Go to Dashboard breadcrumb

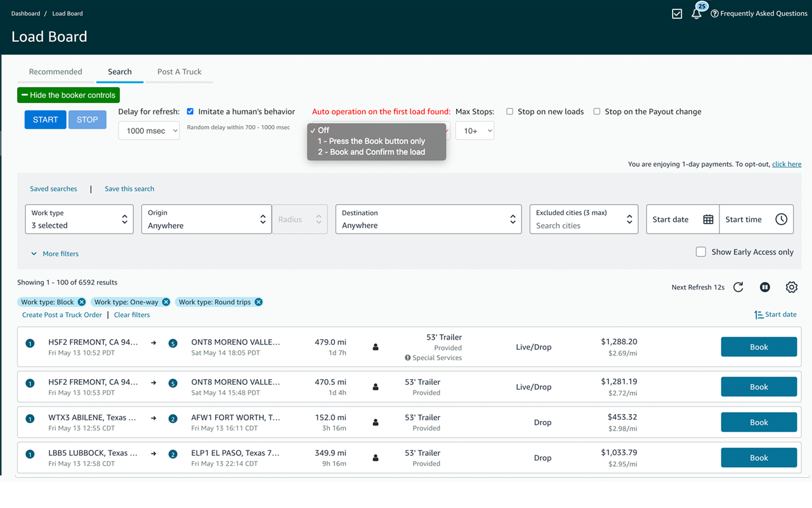(x=25, y=13)
